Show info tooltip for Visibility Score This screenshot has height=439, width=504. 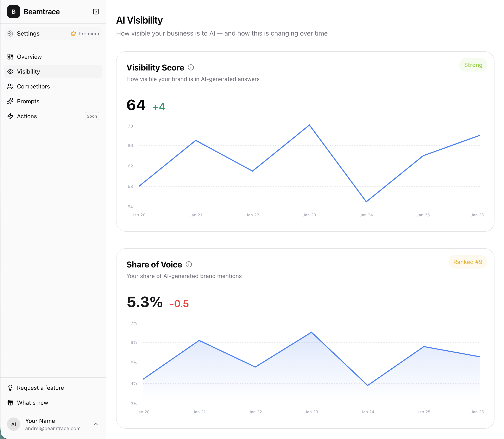point(191,68)
